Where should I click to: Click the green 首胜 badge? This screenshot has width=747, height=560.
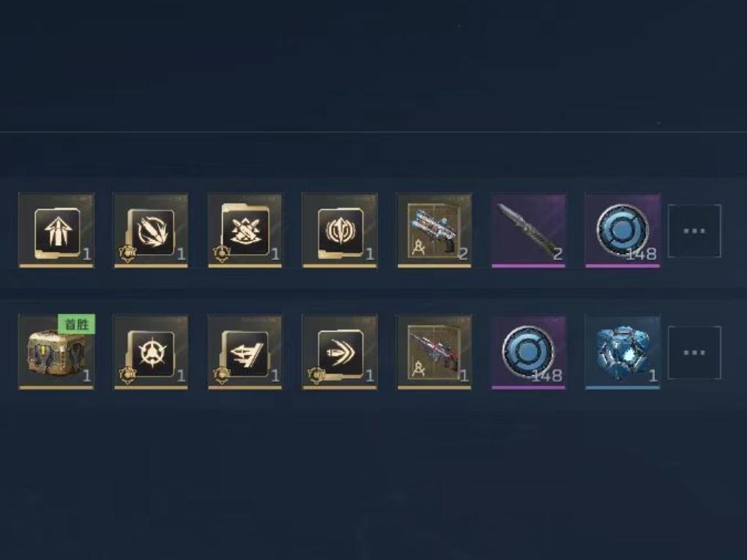pos(77,324)
